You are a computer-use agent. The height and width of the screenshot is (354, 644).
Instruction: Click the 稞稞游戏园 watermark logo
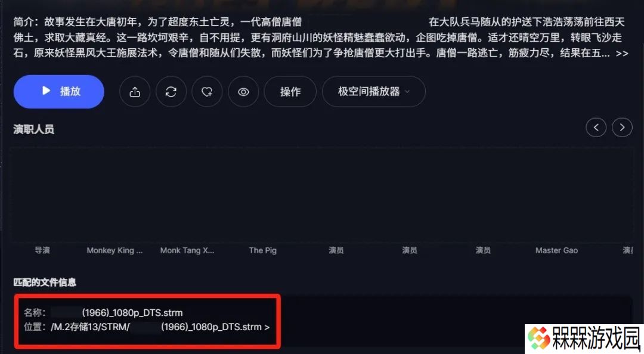[x=584, y=339]
